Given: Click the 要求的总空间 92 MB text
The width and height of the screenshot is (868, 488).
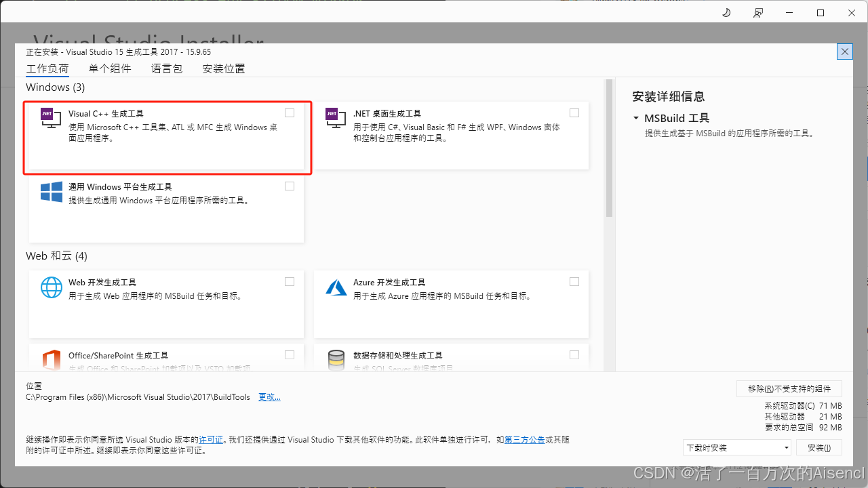Looking at the screenshot, I should tap(804, 428).
